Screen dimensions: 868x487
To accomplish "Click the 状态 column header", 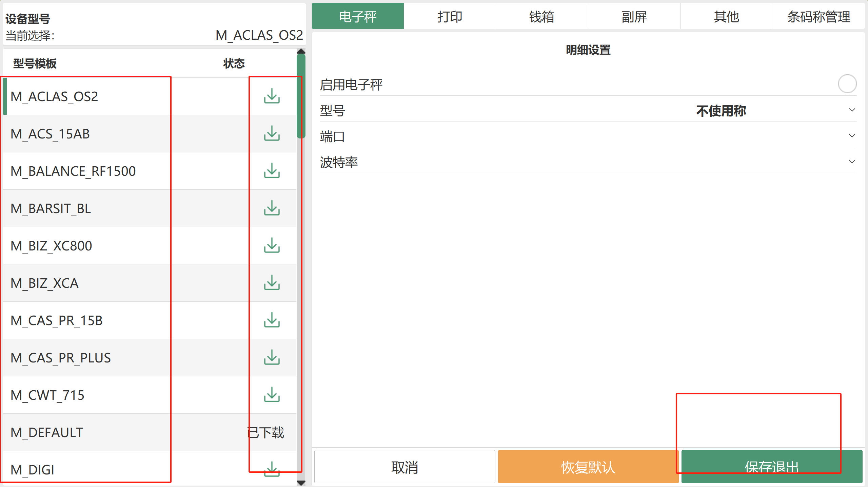I will click(234, 63).
